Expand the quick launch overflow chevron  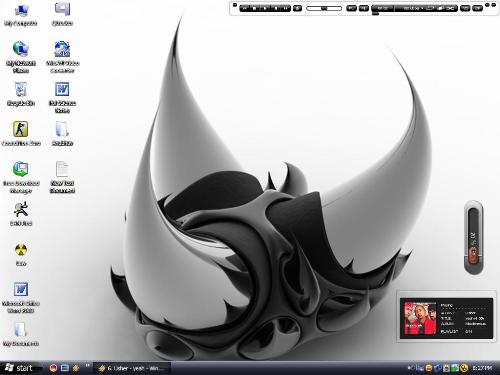pos(87,365)
